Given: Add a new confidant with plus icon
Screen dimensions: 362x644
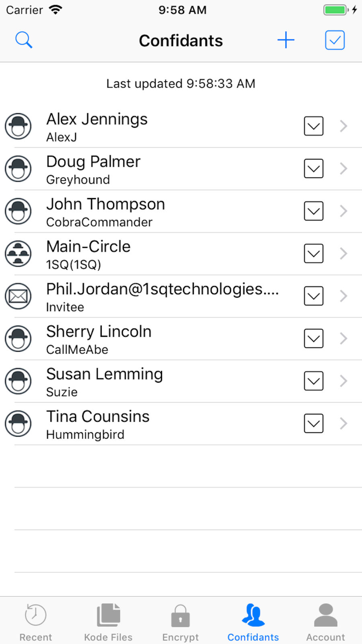Looking at the screenshot, I should 286,40.
